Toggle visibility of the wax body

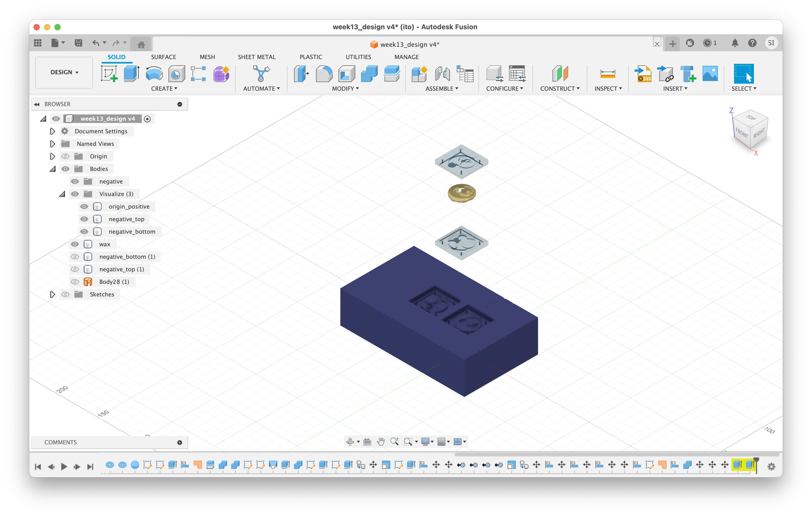pos(75,244)
